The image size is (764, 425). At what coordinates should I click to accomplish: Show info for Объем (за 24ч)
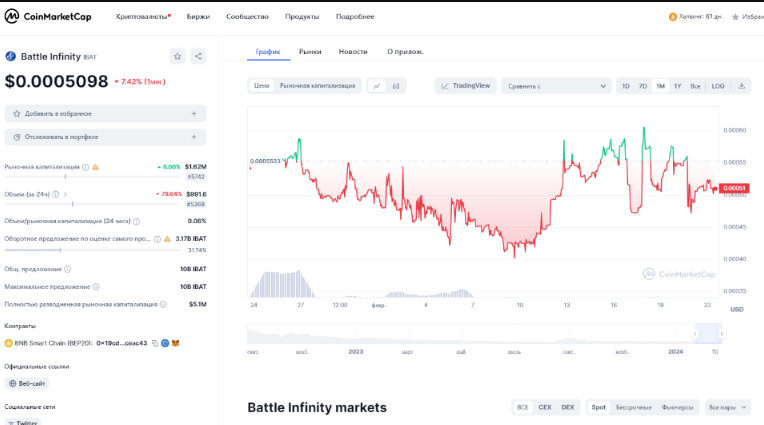(x=56, y=194)
